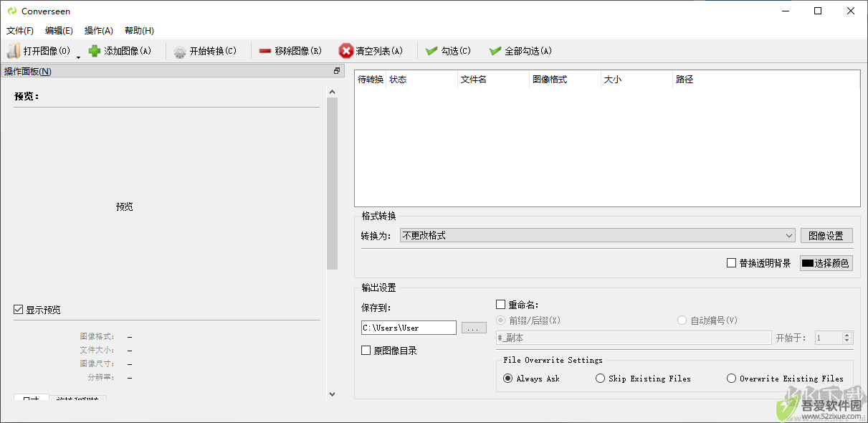
Task: Sort list by 图像格式 column header
Action: point(565,80)
